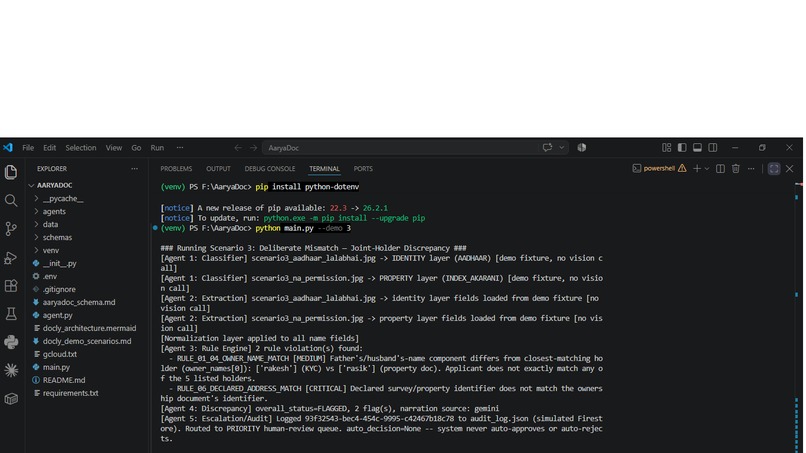
Task: Select the powershell terminal label
Action: tap(659, 169)
